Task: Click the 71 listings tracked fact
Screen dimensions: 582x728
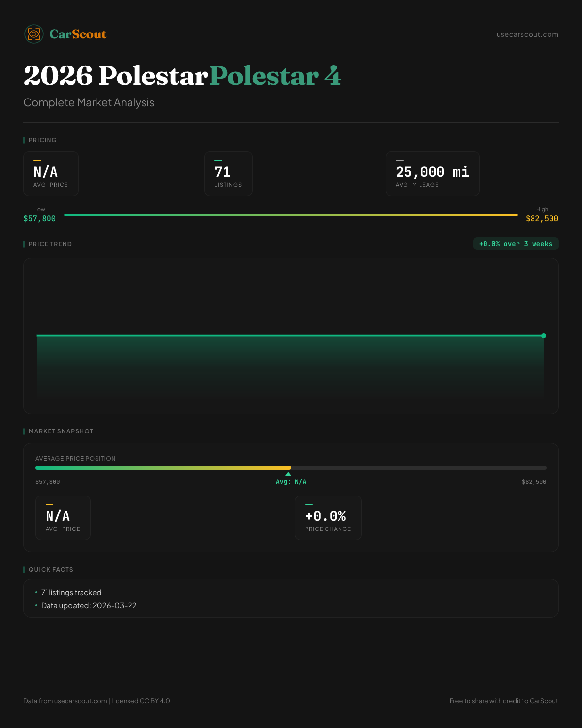Action: tap(71, 593)
